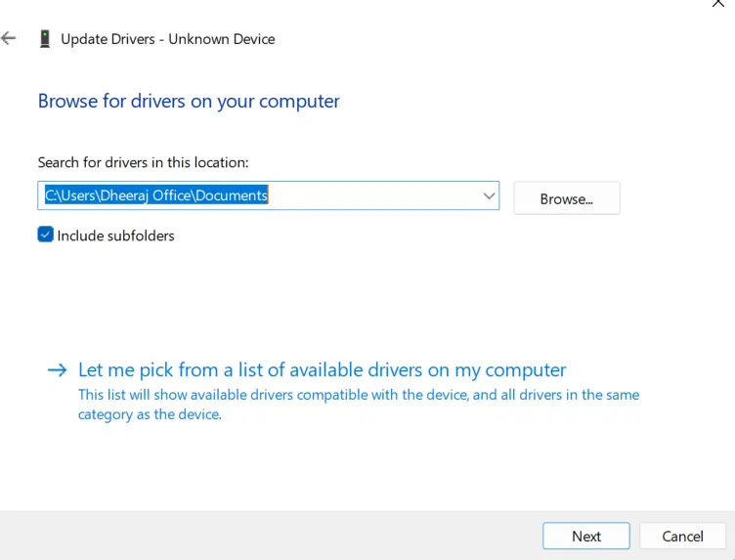Screen dimensions: 735x560
Task: Click the Search for drivers in this location label
Action: [144, 162]
